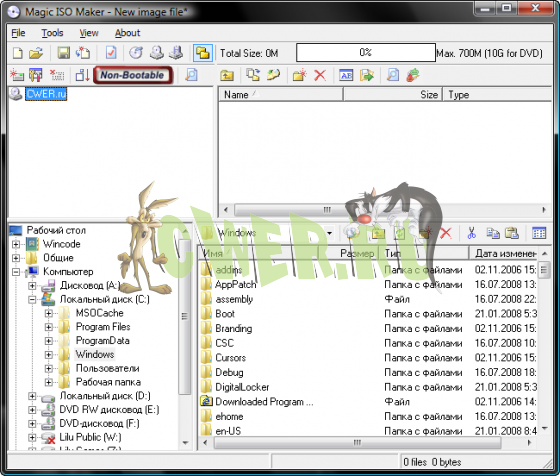560x476 pixels.
Task: Click the folder tree vertical scrollbar thumb
Action: point(185,317)
